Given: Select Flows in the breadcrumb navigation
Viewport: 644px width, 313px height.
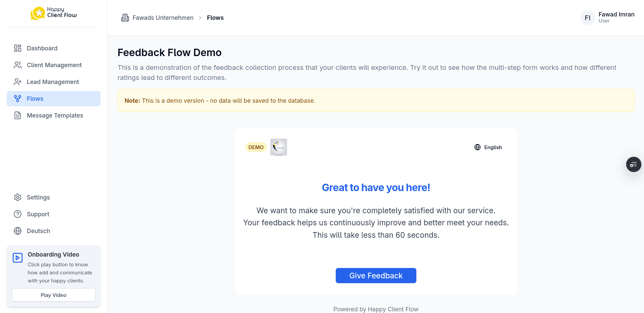Looking at the screenshot, I should coord(215,17).
